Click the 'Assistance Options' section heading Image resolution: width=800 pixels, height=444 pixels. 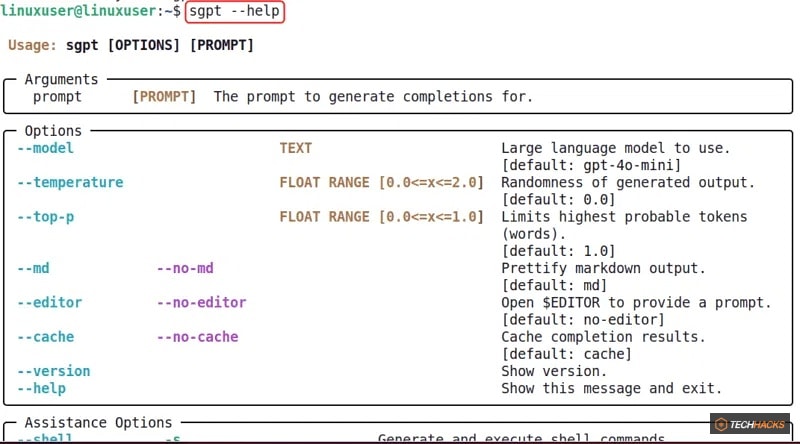tap(98, 423)
